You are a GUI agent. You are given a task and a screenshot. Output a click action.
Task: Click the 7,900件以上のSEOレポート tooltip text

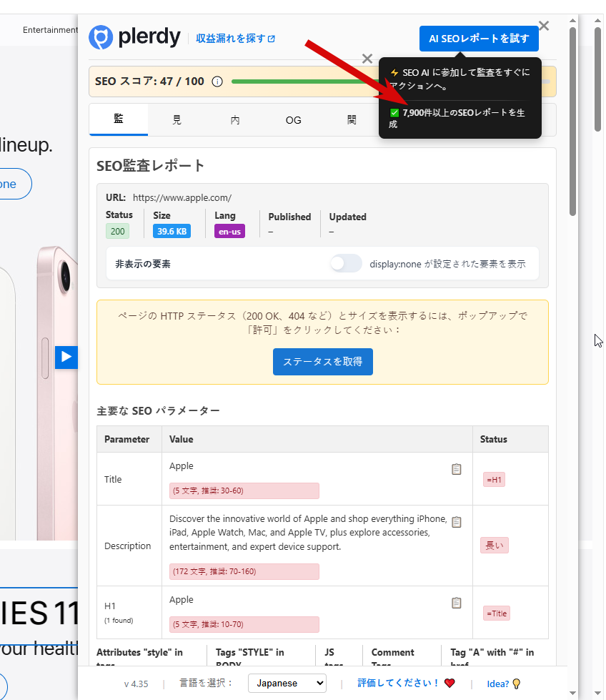click(457, 118)
